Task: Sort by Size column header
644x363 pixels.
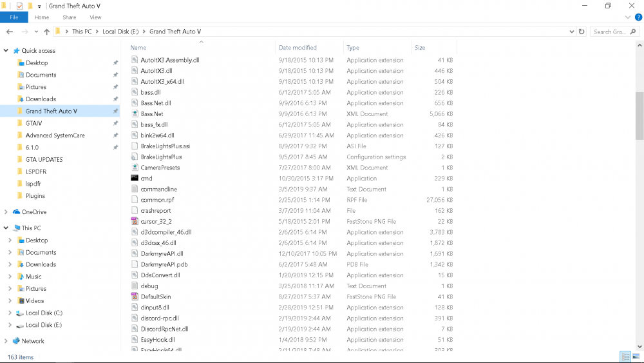Action: pos(420,48)
